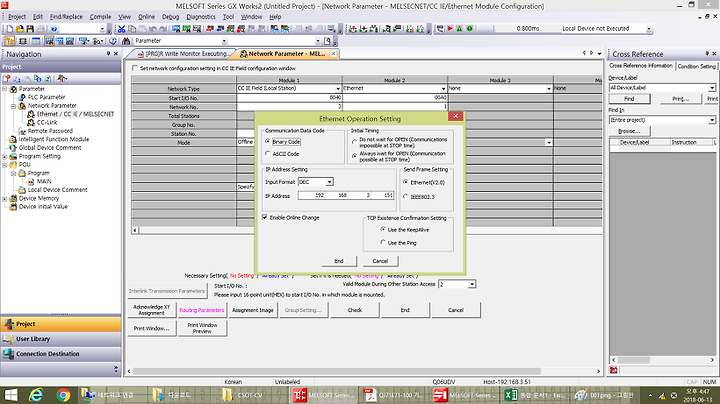Image resolution: width=720 pixels, height=404 pixels.
Task: Click the New project icon
Action: (x=10, y=29)
